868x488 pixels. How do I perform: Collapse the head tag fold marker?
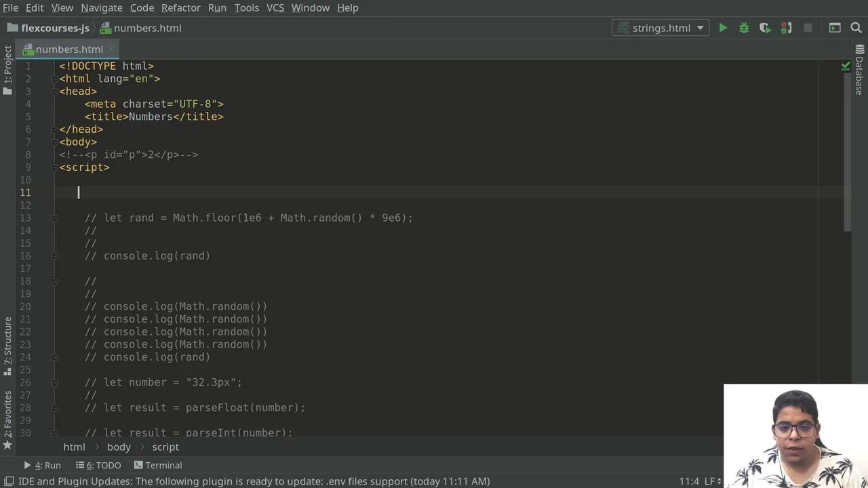coord(54,91)
